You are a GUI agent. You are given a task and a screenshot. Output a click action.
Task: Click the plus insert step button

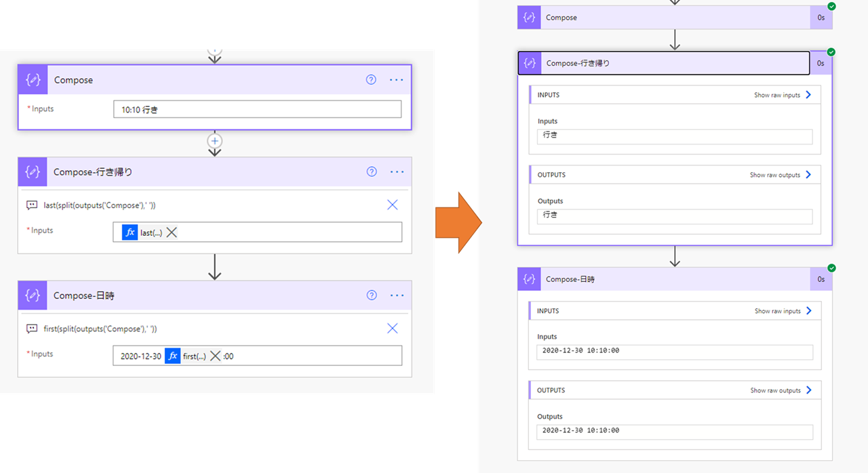(x=215, y=141)
